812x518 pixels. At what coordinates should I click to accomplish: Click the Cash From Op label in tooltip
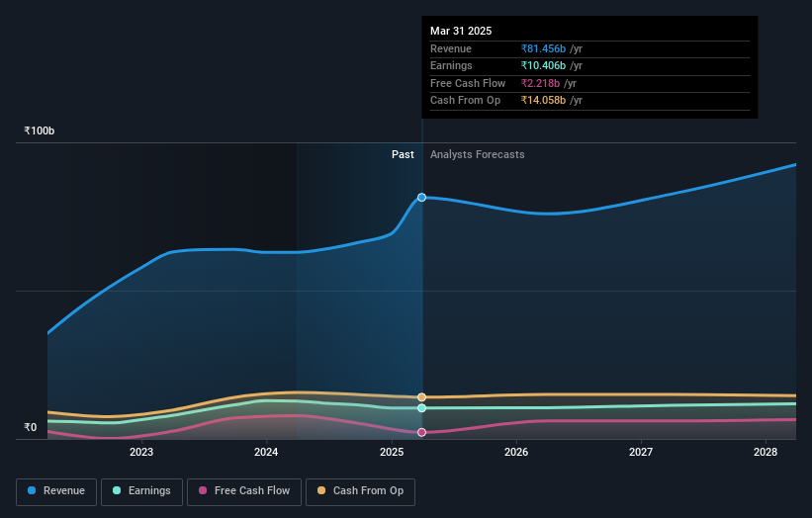(466, 101)
